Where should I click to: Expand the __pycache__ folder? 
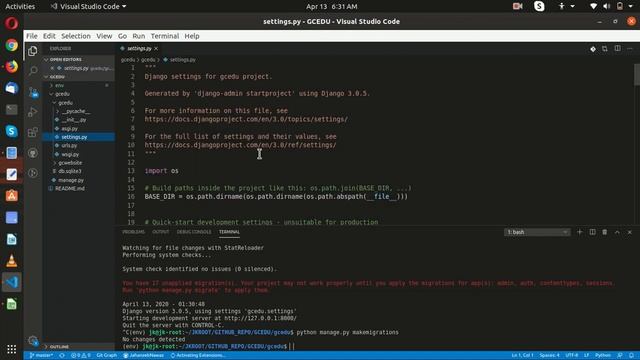pos(57,111)
